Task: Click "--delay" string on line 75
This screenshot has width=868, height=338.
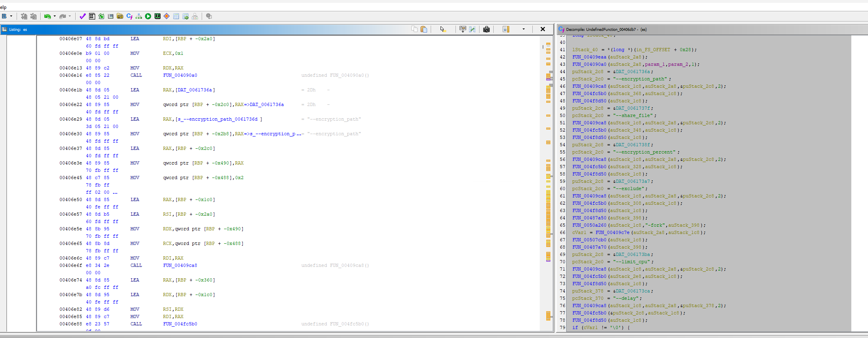Action: [x=626, y=298]
